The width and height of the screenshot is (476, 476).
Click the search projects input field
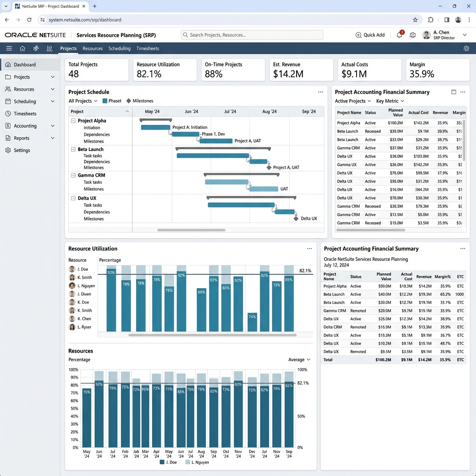click(x=252, y=35)
